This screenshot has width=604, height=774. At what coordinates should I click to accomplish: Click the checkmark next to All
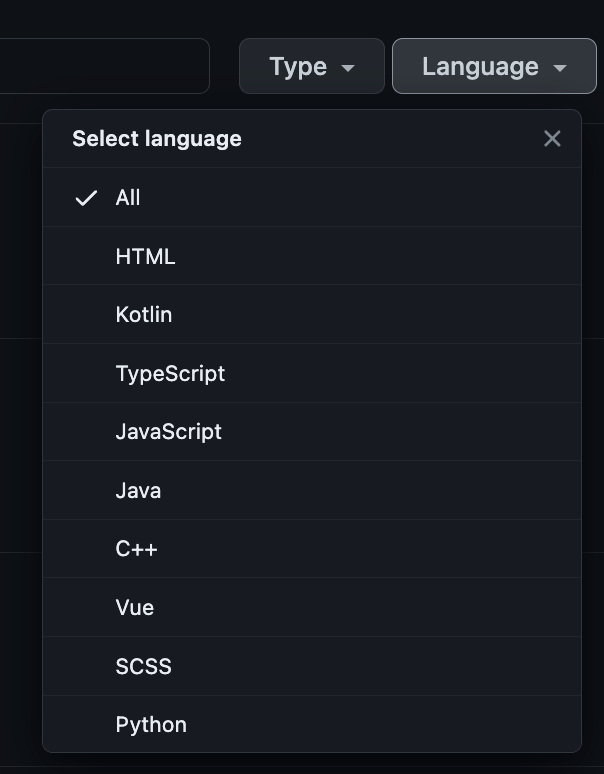[87, 198]
